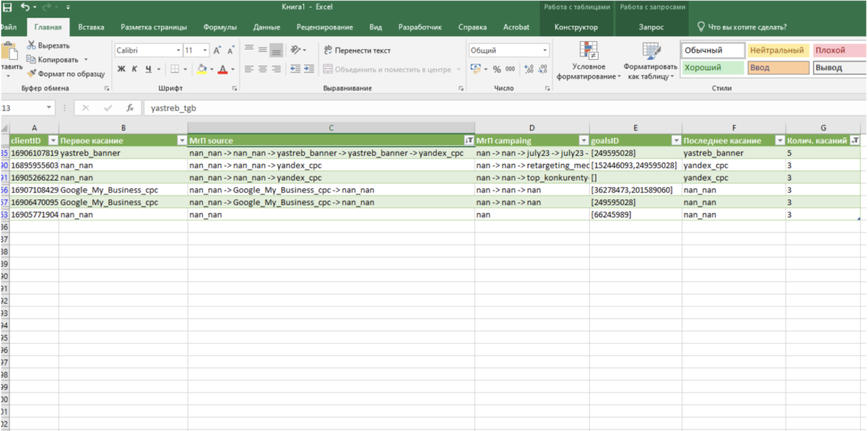Toggle italic formatting (К)
868x431 pixels.
point(134,69)
